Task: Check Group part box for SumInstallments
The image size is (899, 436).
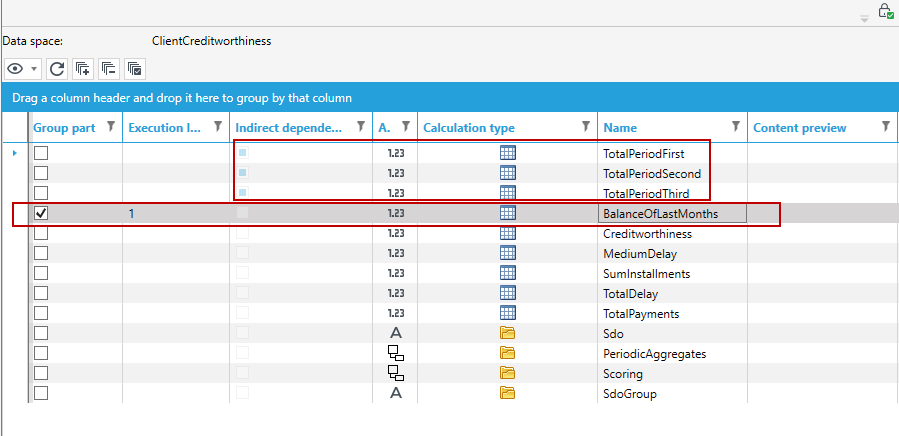Action: pos(41,274)
